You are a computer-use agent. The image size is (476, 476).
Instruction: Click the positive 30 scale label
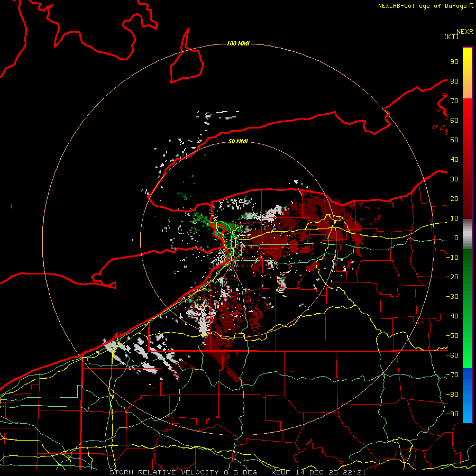(x=454, y=179)
